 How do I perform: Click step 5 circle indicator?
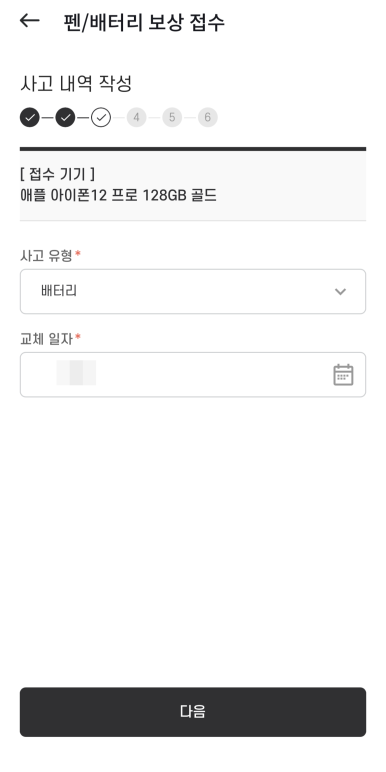pyautogui.click(x=172, y=118)
